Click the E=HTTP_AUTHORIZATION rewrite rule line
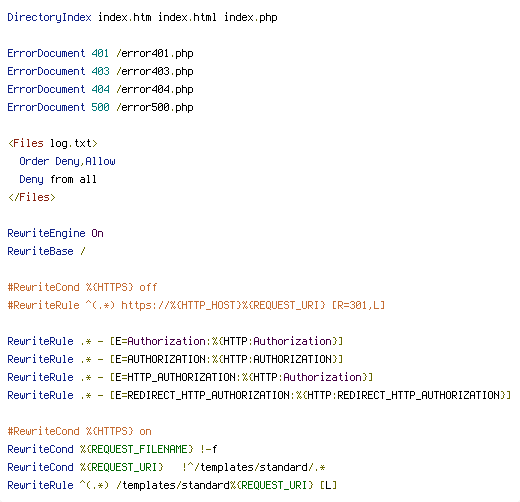 (x=190, y=377)
